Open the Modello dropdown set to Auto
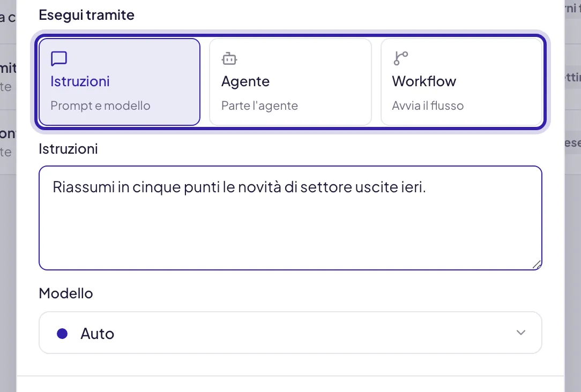Viewport: 581px width, 392px height. click(290, 333)
